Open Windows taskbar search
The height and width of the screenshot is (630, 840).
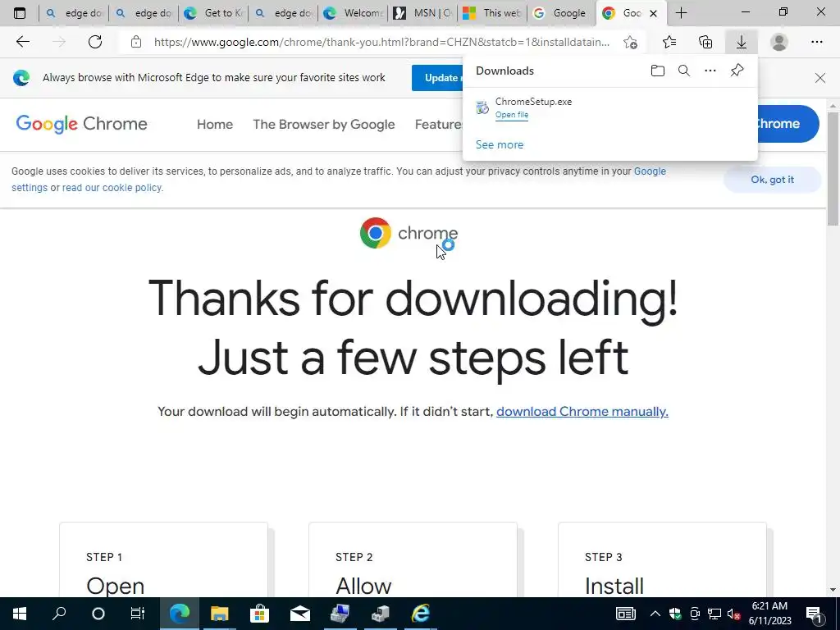click(x=59, y=614)
